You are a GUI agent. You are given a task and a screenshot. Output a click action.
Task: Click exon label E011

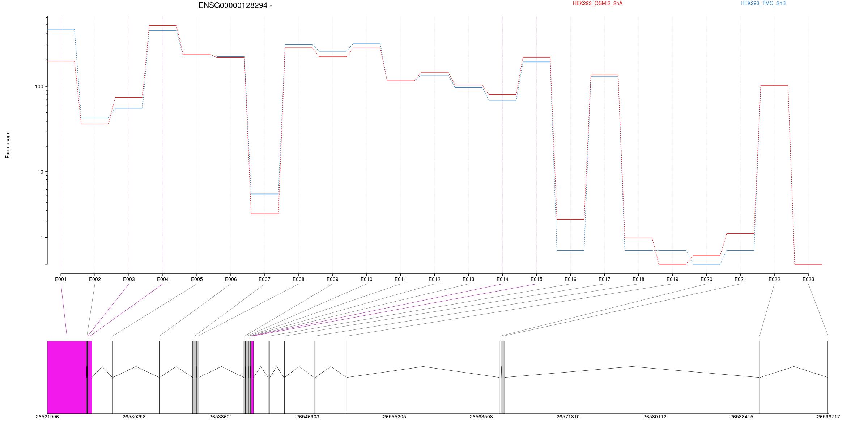coord(400,279)
